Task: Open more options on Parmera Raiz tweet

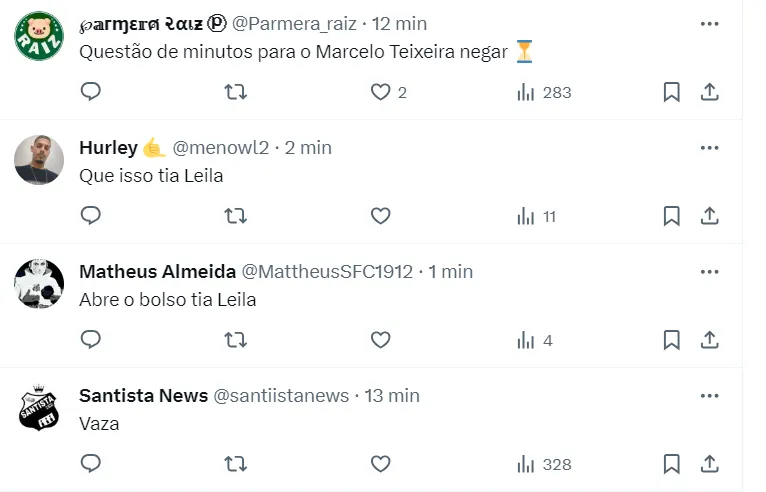Action: pyautogui.click(x=710, y=23)
